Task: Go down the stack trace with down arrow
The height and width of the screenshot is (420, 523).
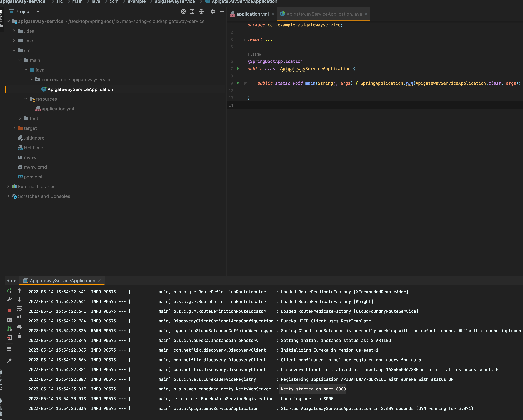Action: coord(19,300)
